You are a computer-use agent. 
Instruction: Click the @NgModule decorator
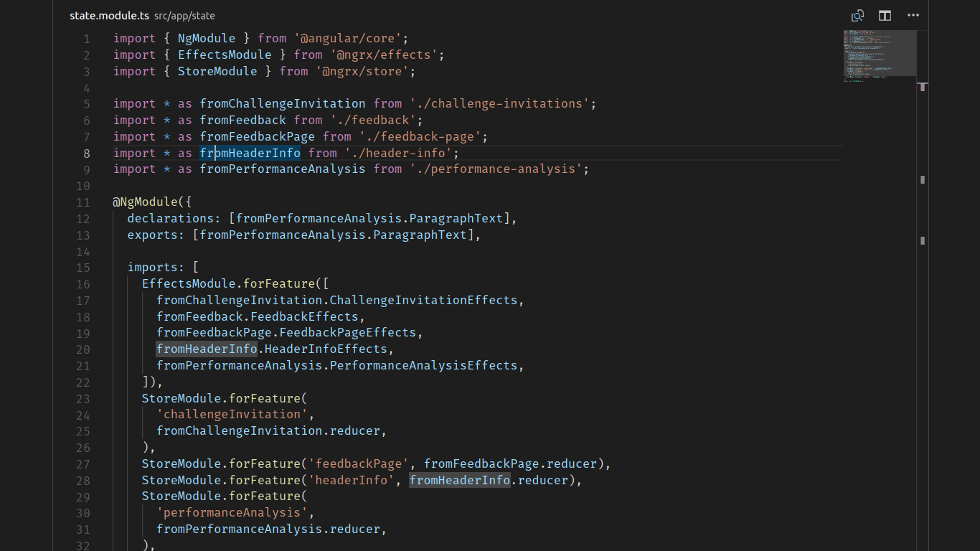click(145, 202)
